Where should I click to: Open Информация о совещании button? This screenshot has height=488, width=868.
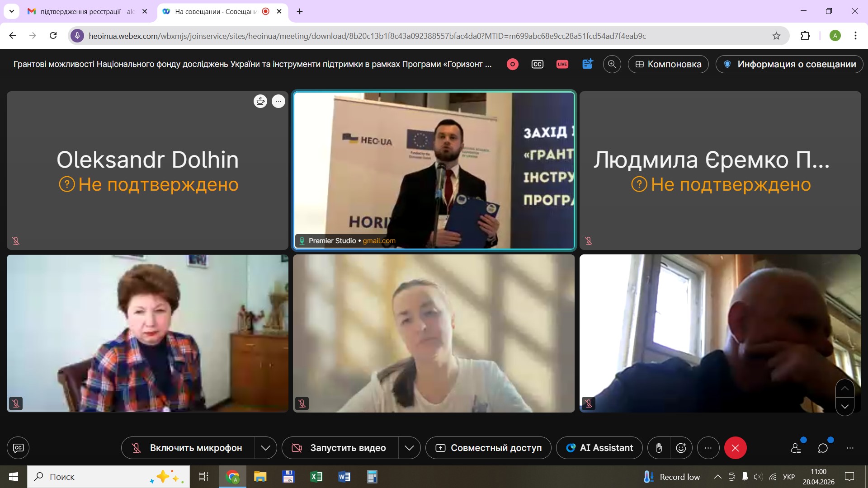tap(789, 64)
